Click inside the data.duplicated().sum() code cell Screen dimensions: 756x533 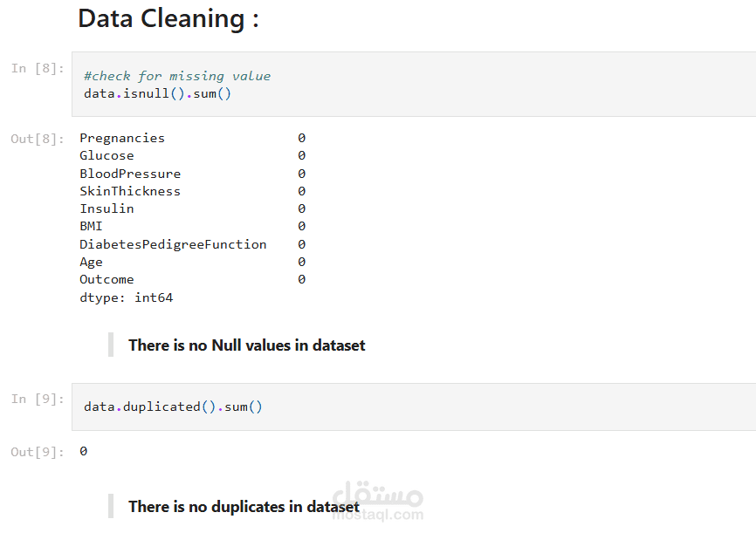173,407
